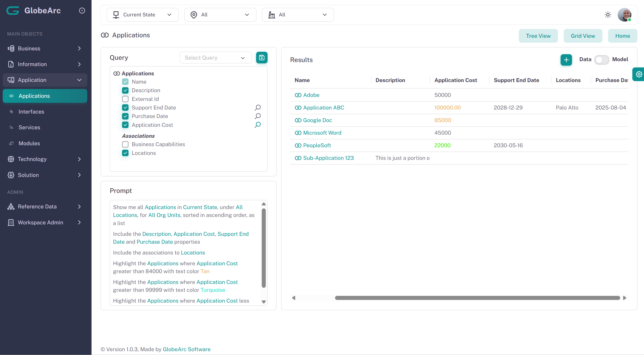
Task: Click the search icon beside Support End Date
Action: click(257, 107)
